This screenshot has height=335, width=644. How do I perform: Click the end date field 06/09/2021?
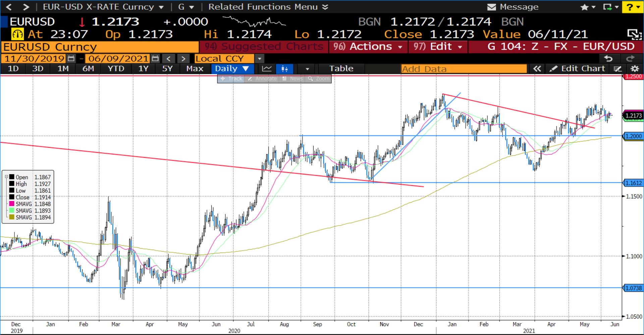coord(118,59)
